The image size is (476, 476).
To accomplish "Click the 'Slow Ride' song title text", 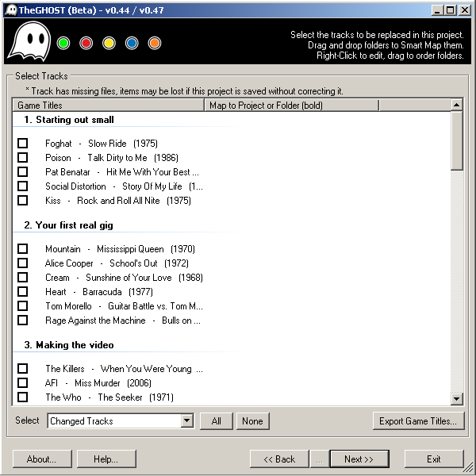I will point(107,144).
